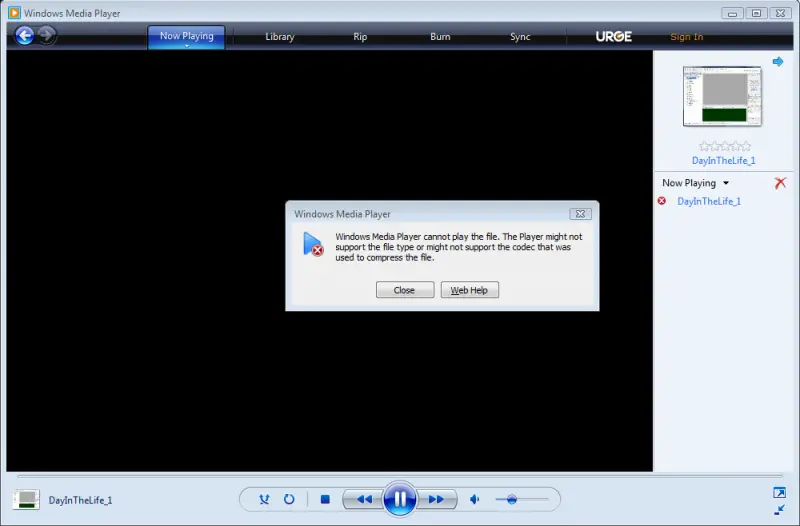Click the blue arrow to hide list pane
Image resolution: width=800 pixels, height=526 pixels.
778,62
